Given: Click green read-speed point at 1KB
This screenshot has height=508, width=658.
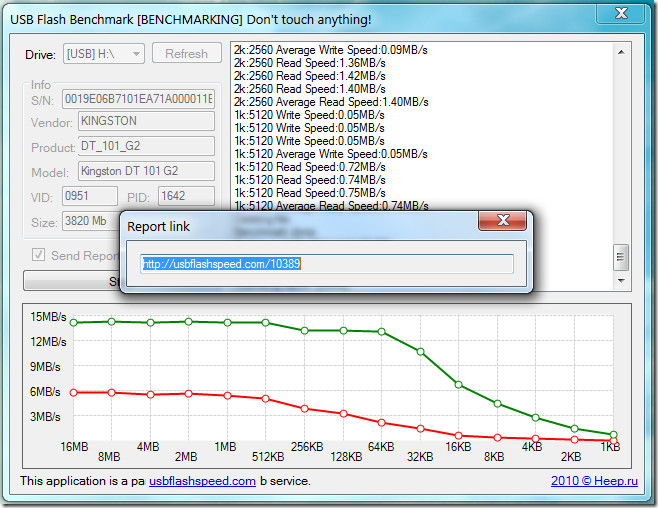Looking at the screenshot, I should pos(613,435).
